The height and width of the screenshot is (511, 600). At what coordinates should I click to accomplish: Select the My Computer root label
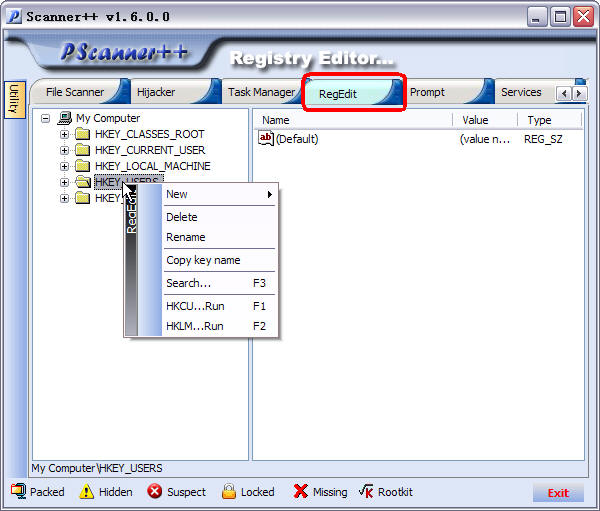click(x=108, y=118)
